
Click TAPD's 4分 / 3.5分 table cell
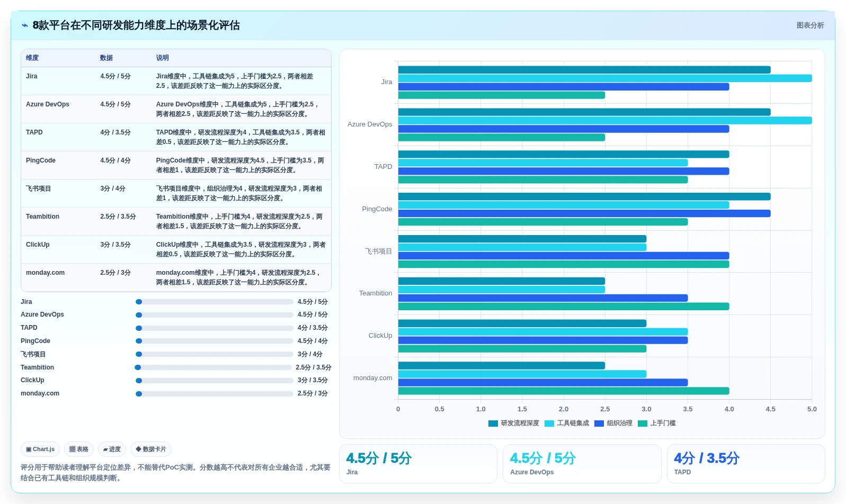coord(115,132)
